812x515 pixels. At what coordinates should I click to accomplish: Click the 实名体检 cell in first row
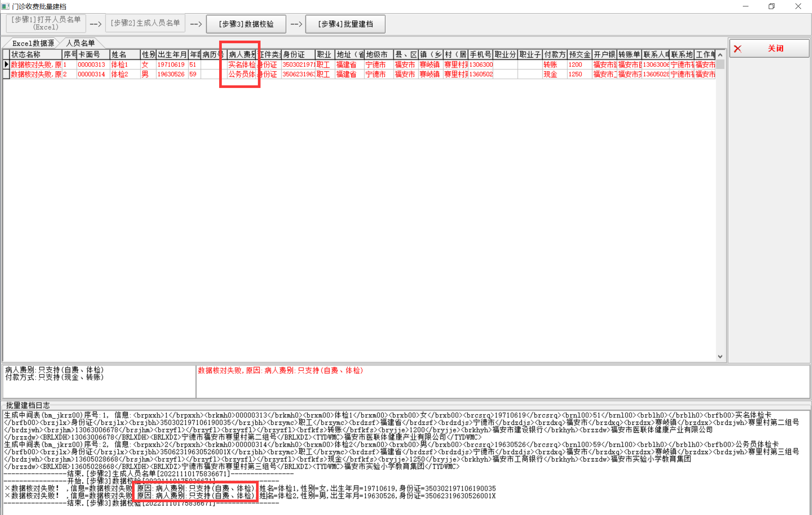[242, 64]
